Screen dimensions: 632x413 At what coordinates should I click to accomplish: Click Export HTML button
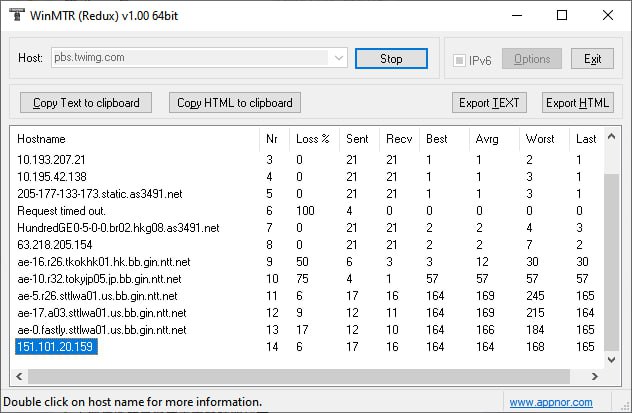coord(577,103)
